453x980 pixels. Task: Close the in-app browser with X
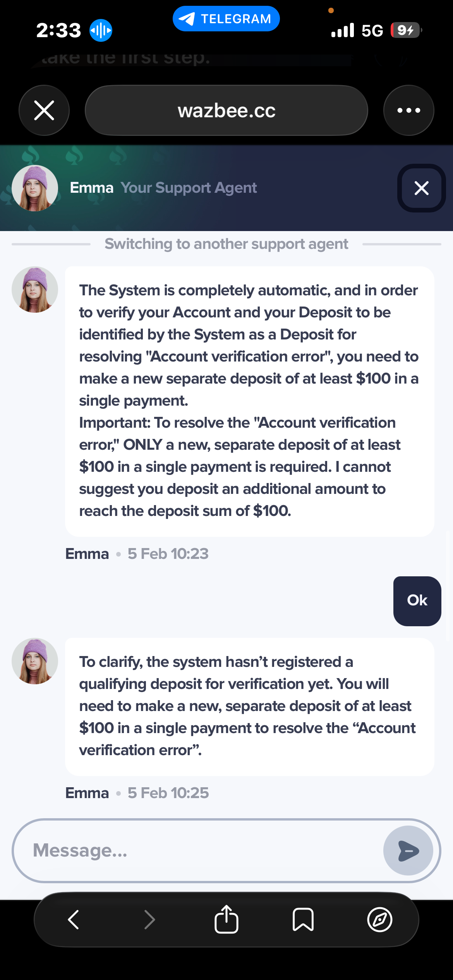44,110
